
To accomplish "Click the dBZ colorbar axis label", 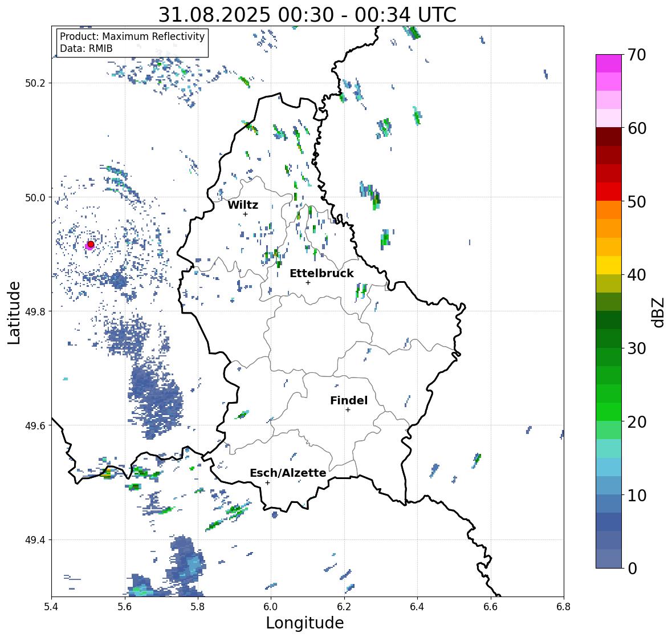I will pos(659,312).
